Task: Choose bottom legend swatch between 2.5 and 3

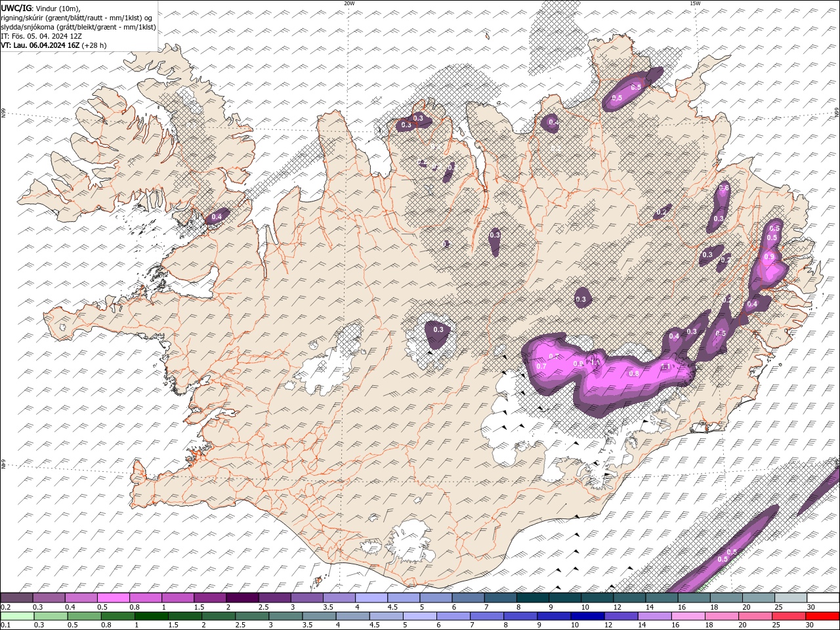Action: [251, 616]
